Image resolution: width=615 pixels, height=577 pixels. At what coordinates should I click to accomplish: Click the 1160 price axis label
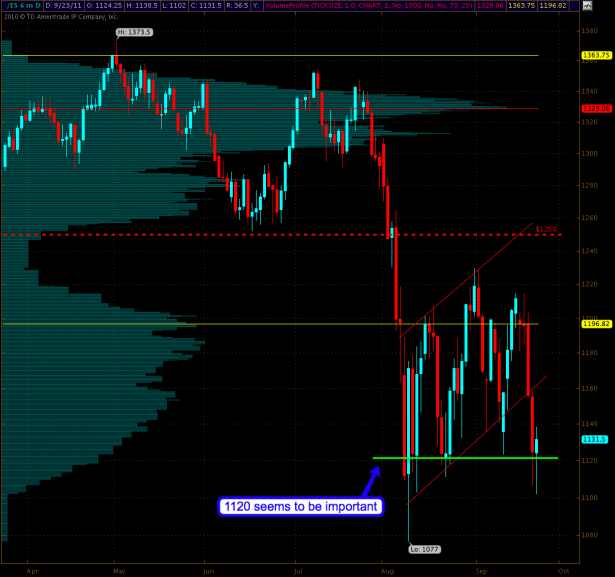(590, 388)
